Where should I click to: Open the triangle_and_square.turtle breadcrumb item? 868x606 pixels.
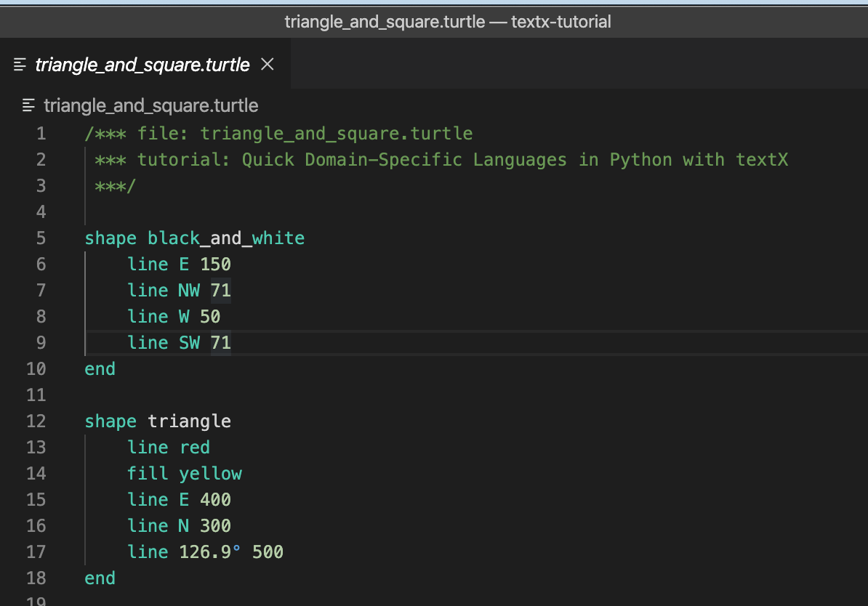point(150,105)
